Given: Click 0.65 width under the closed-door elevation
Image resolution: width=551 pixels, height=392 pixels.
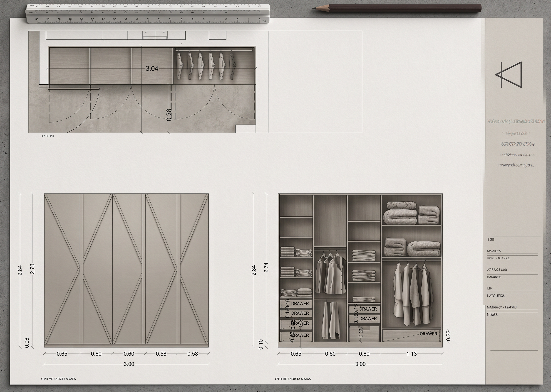Looking at the screenshot, I should click(x=62, y=354).
